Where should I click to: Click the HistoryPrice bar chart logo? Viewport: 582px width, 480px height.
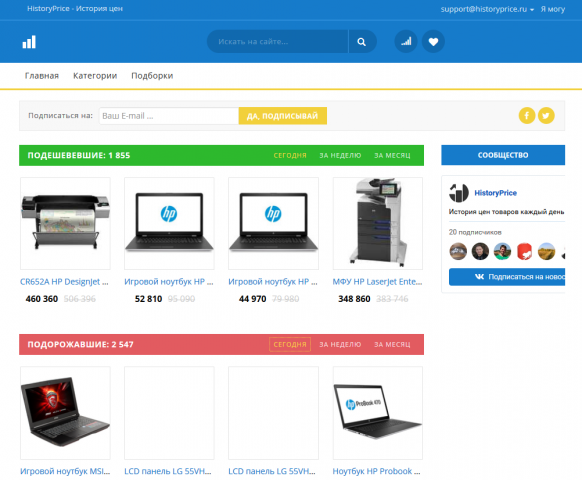(29, 42)
